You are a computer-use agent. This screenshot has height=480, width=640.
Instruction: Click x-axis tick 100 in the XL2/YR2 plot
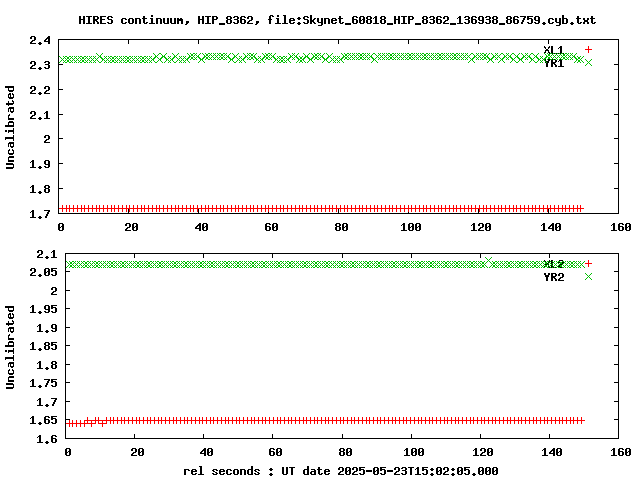(413, 452)
